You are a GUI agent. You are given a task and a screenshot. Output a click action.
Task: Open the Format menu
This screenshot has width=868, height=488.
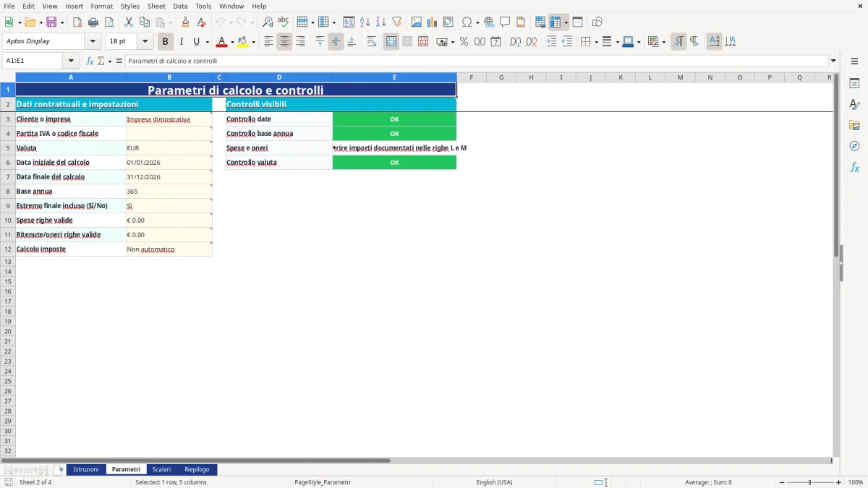point(102,6)
